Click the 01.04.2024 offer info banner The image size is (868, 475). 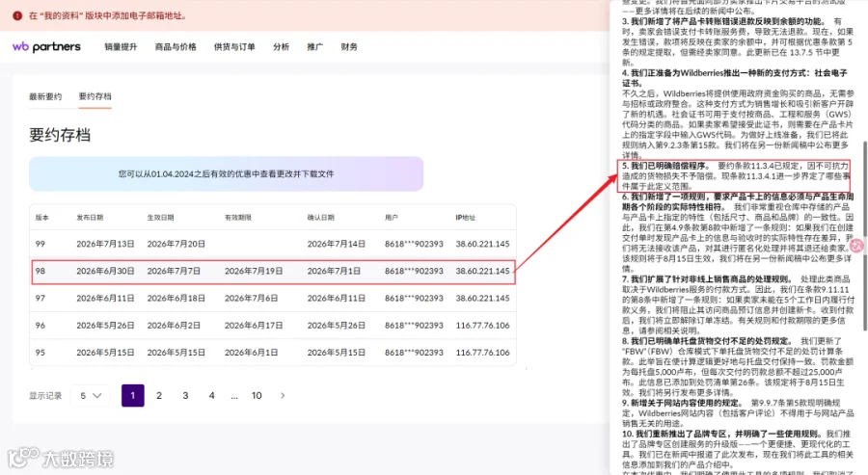227,174
